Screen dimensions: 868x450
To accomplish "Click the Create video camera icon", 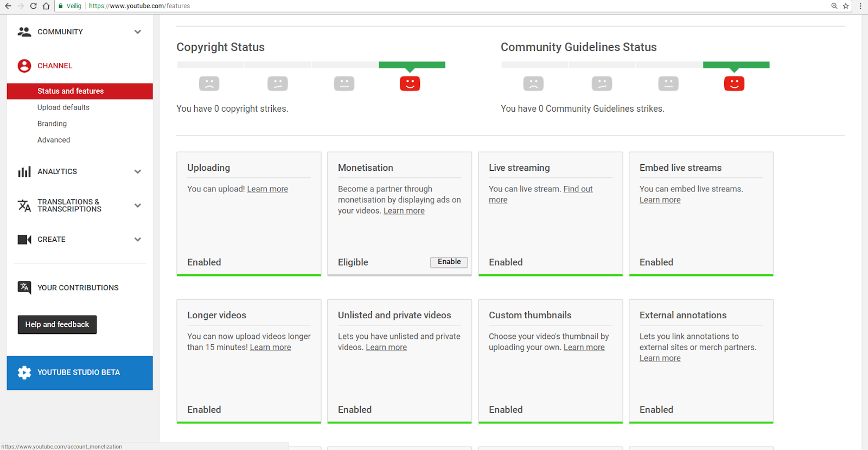I will [x=24, y=240].
